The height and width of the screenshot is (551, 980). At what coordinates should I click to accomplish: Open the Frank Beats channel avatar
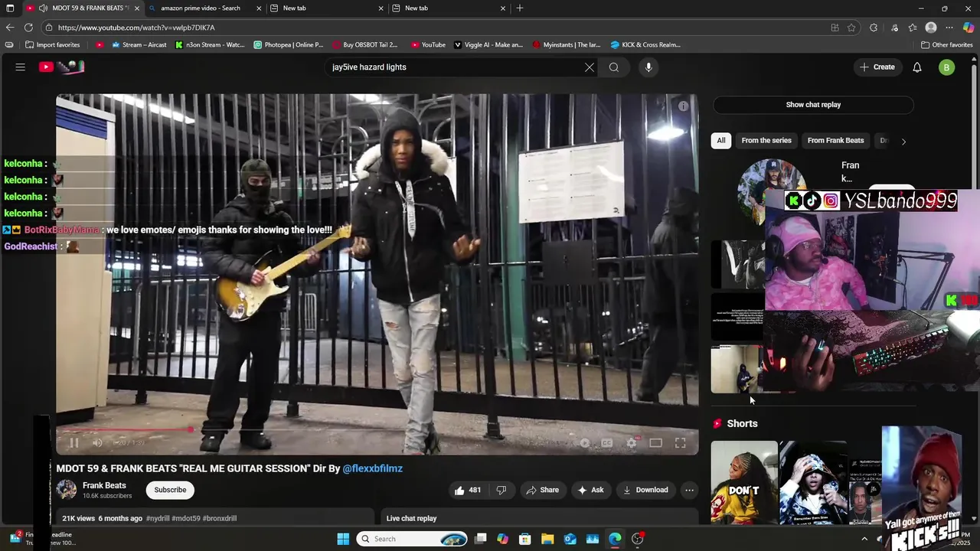point(67,490)
